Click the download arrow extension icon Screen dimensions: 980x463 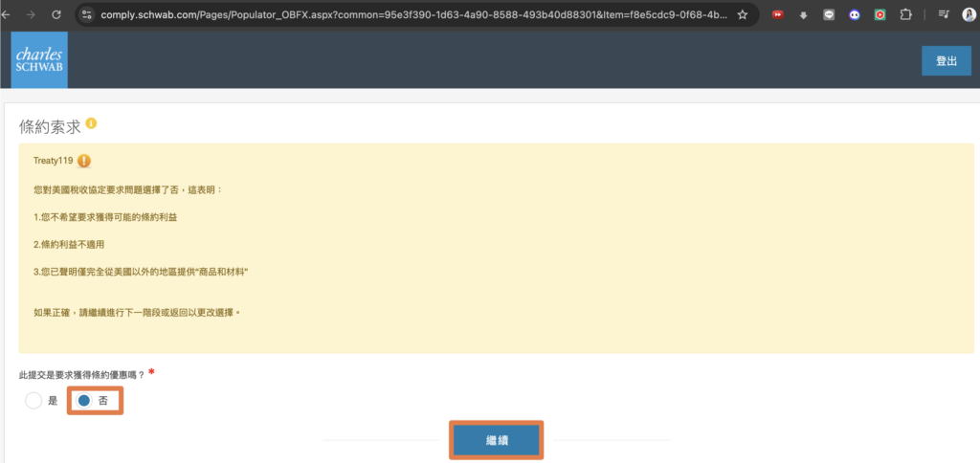pyautogui.click(x=803, y=15)
